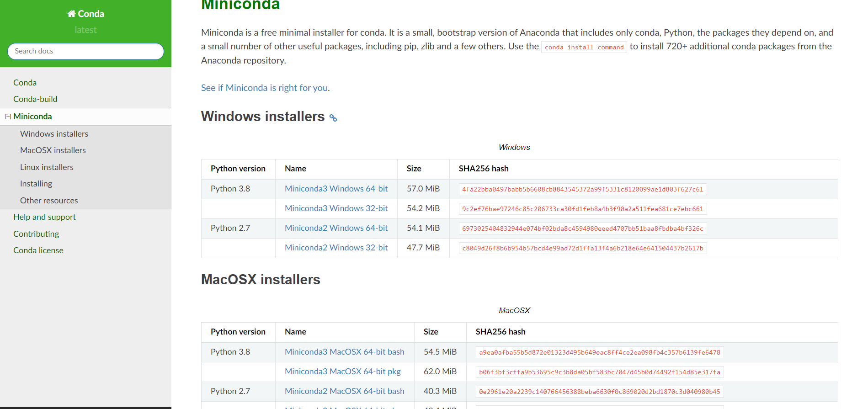The height and width of the screenshot is (409, 868).
Task: Select the hash starting 697302540483
Action: 583,228
